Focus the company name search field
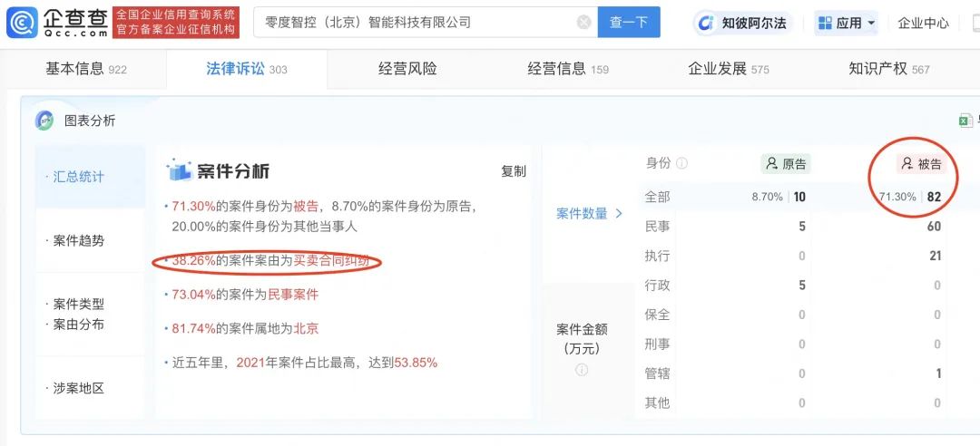This screenshot has height=446, width=980. (x=417, y=23)
